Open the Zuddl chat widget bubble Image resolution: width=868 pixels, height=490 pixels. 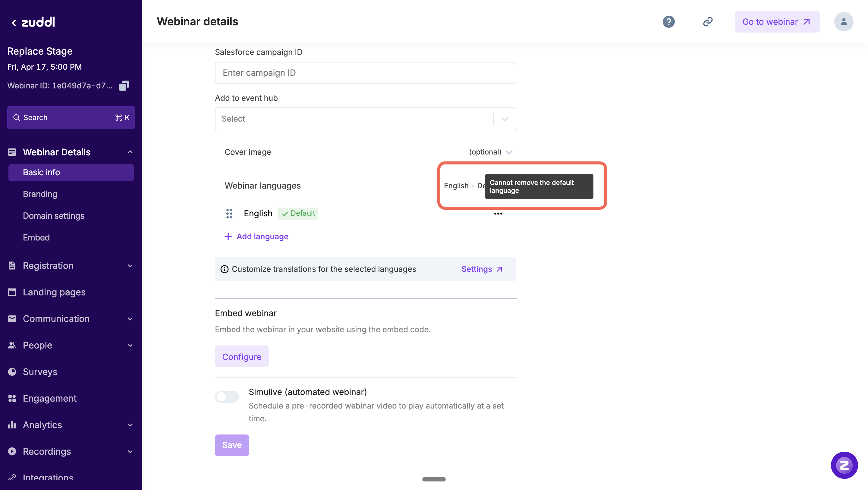pyautogui.click(x=844, y=465)
